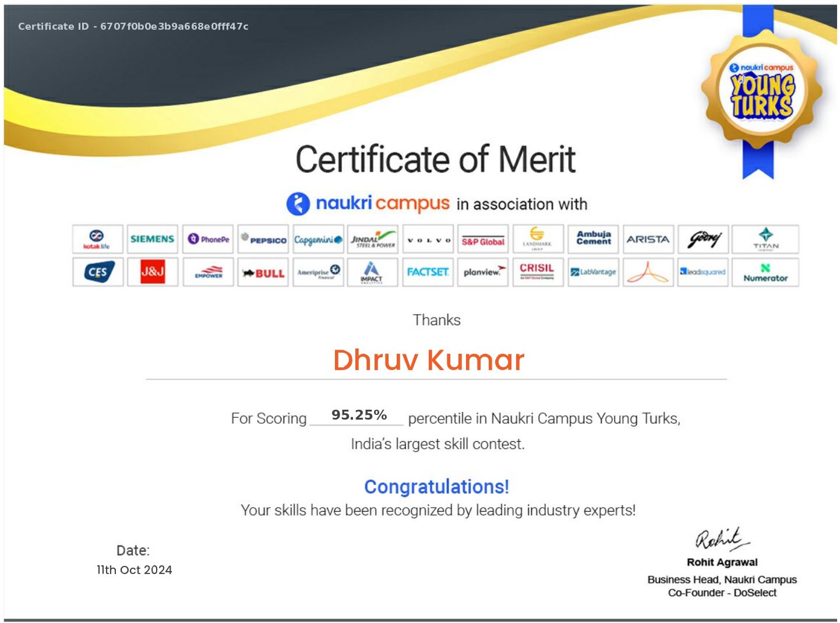Click the CRISIL logo
The width and height of the screenshot is (840, 623).
[538, 272]
